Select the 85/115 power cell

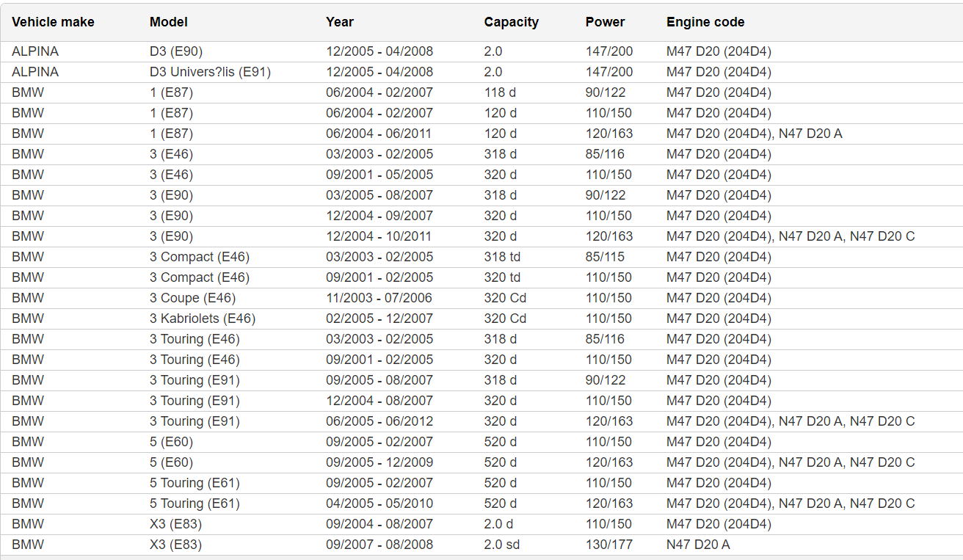(605, 257)
